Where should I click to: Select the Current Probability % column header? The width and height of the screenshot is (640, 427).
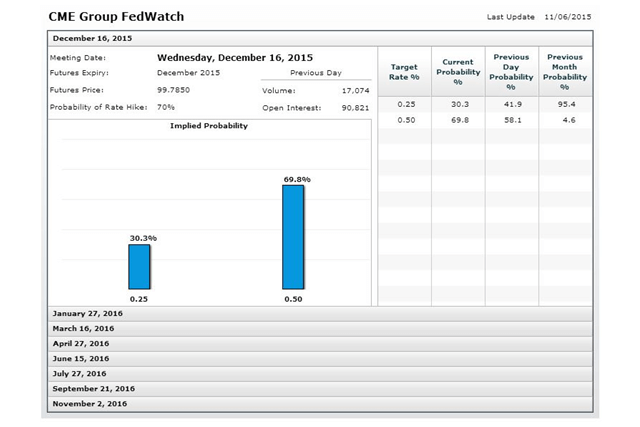coord(458,72)
